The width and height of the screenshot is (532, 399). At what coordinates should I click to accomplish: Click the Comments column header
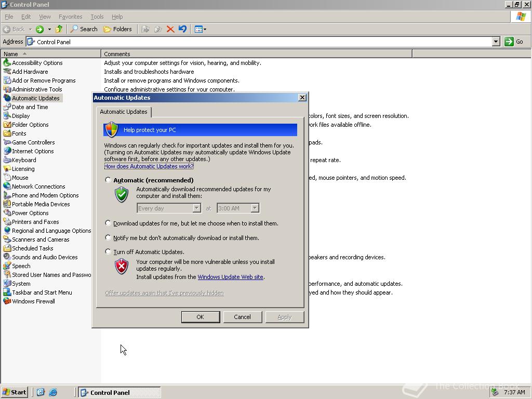257,54
